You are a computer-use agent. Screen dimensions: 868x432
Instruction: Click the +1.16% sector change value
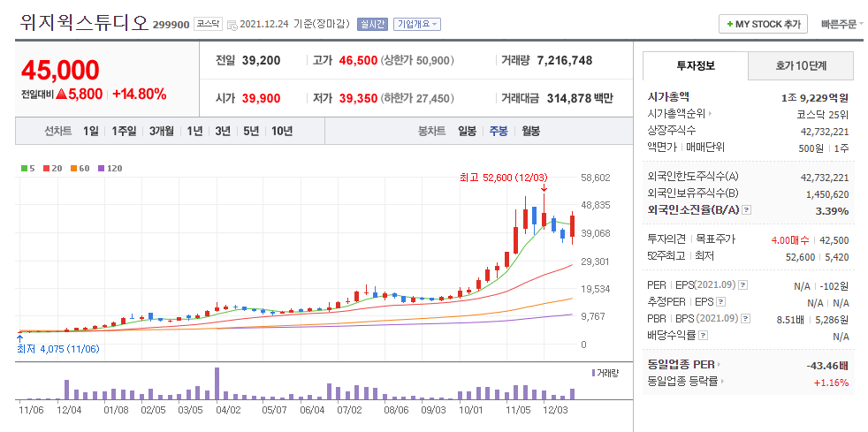(x=831, y=383)
